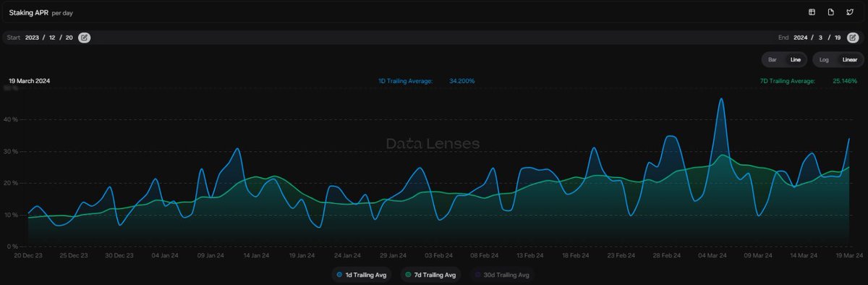
Task: Click the 40 % y-axis label
Action: [x=10, y=119]
